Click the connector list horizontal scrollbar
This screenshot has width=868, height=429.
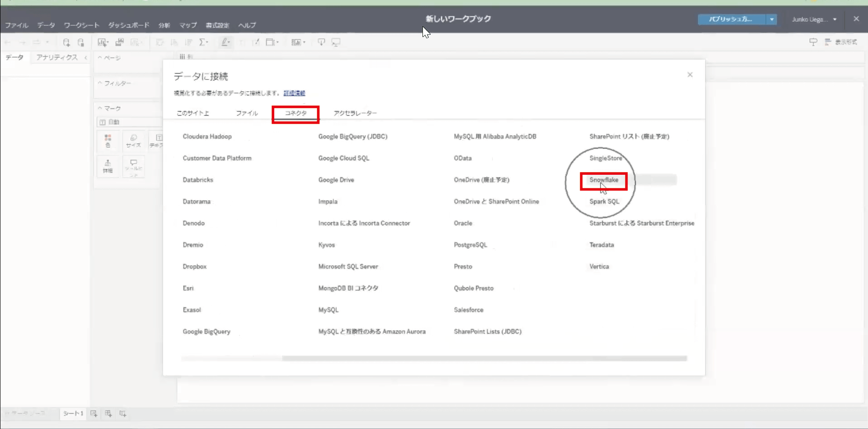pyautogui.click(x=484, y=359)
